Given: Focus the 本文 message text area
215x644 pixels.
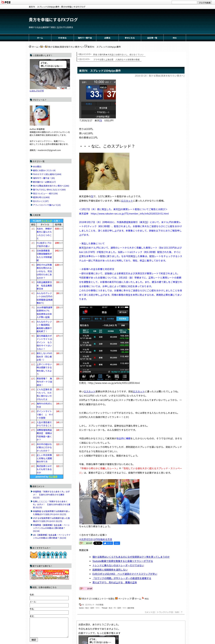Looking at the screenshot, I should click(x=49, y=627).
